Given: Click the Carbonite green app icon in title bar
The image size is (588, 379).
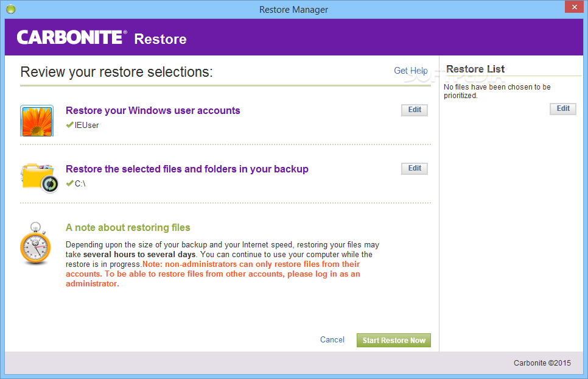Looking at the screenshot, I should [11, 9].
